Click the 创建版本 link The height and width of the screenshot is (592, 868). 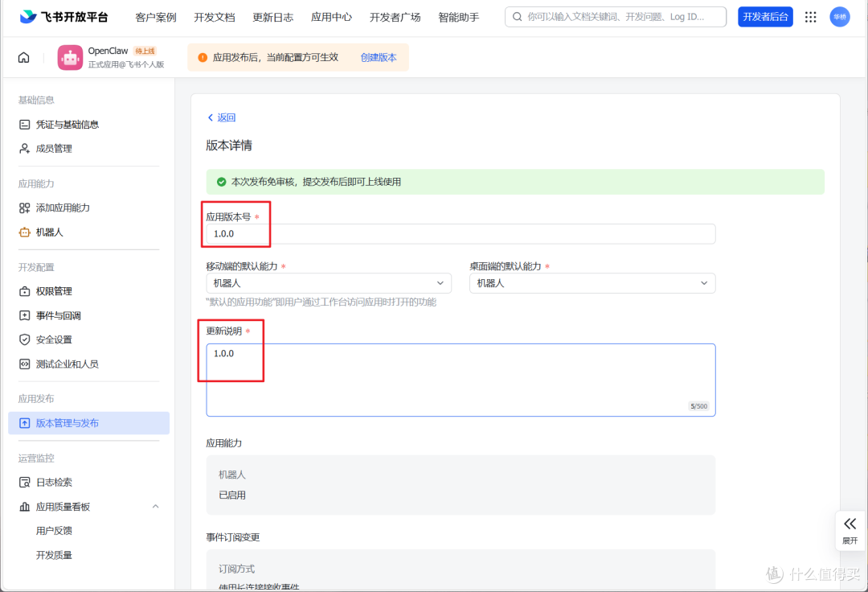(379, 58)
